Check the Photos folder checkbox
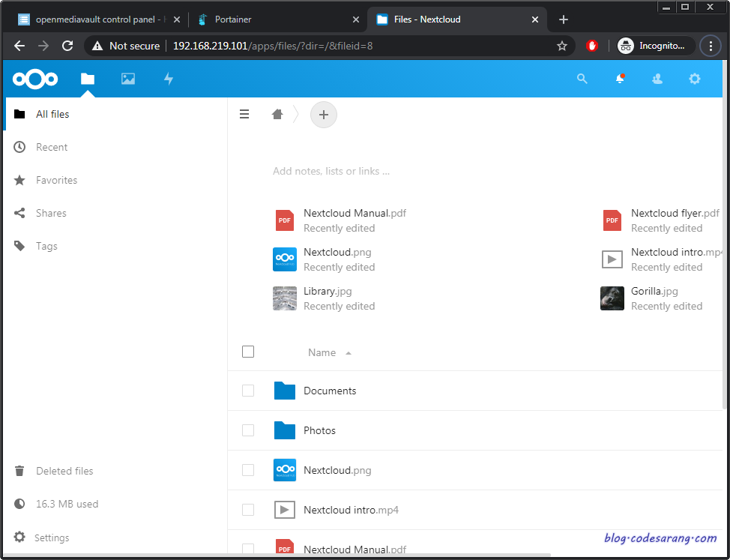Viewport: 730px width, 560px height. (248, 430)
